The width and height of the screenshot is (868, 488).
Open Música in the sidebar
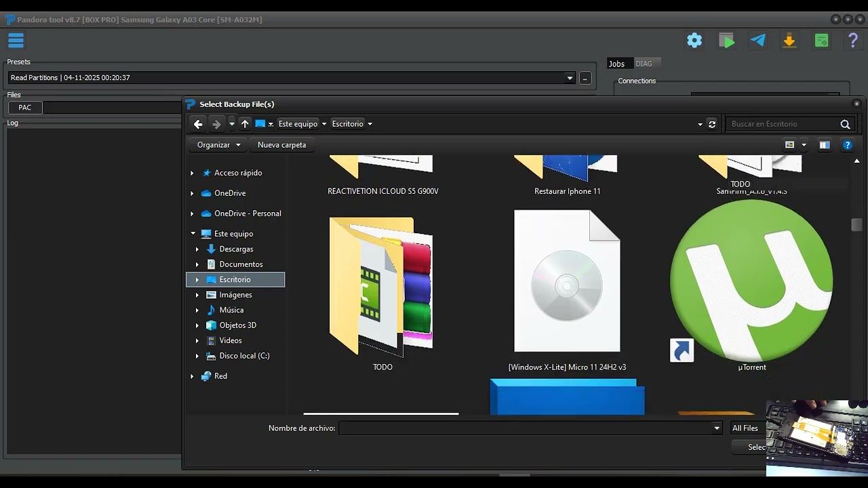coord(231,310)
